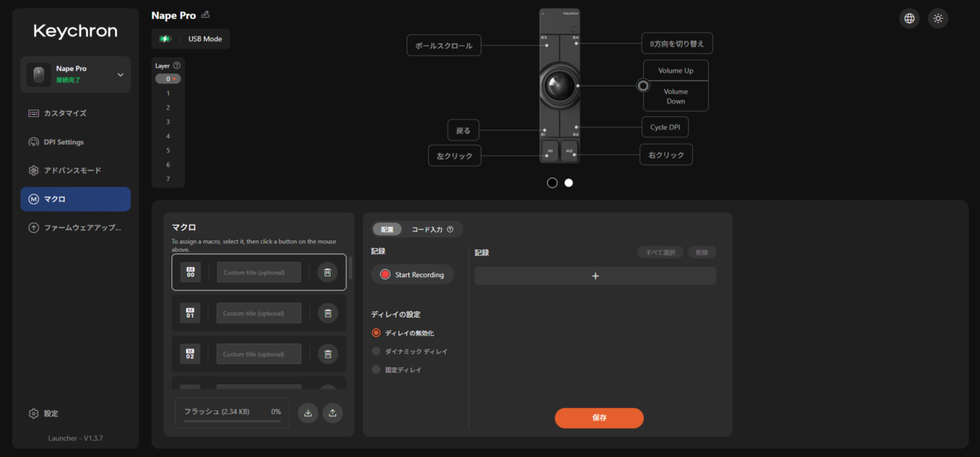Open the アドバンスモード page
980x457 pixels.
point(76,171)
